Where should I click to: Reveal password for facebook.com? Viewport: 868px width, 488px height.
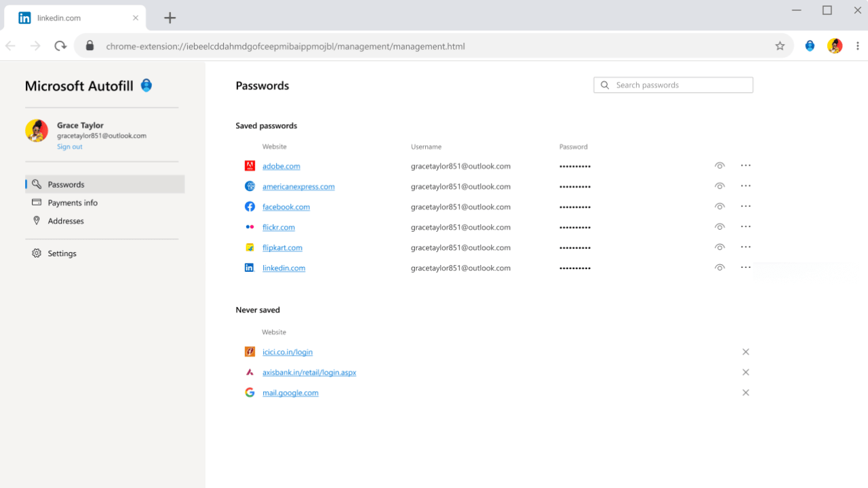click(719, 207)
